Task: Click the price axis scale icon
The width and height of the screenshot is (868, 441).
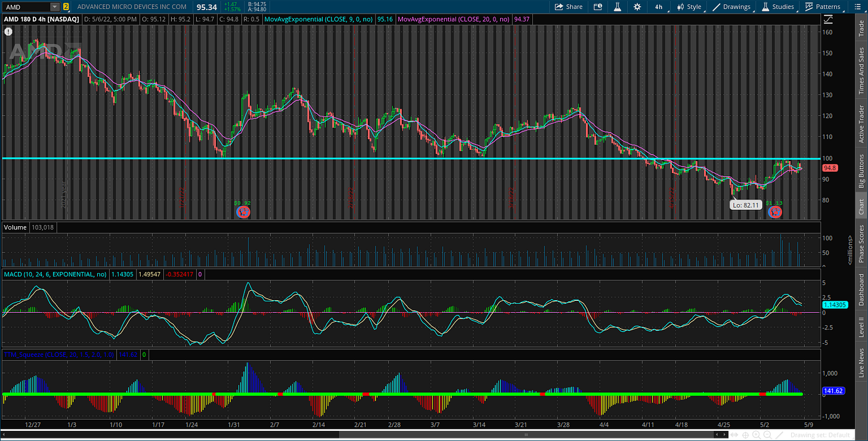Action: click(x=828, y=19)
